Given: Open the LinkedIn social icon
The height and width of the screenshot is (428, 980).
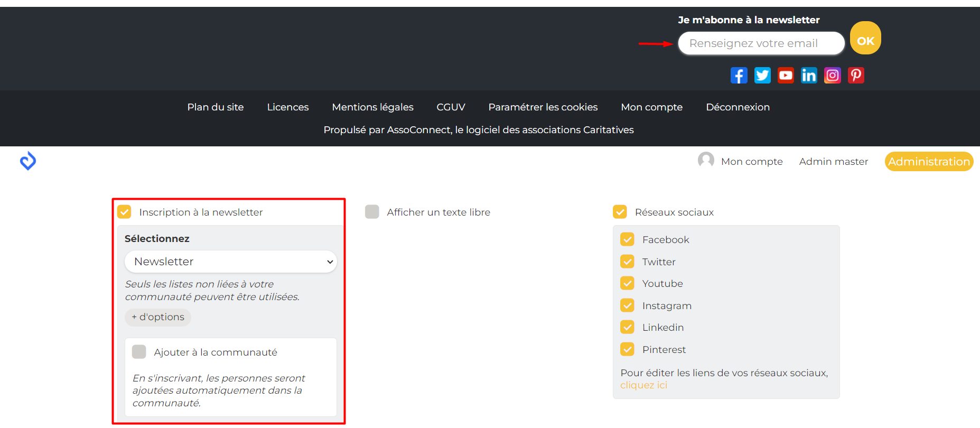Looking at the screenshot, I should [x=809, y=76].
